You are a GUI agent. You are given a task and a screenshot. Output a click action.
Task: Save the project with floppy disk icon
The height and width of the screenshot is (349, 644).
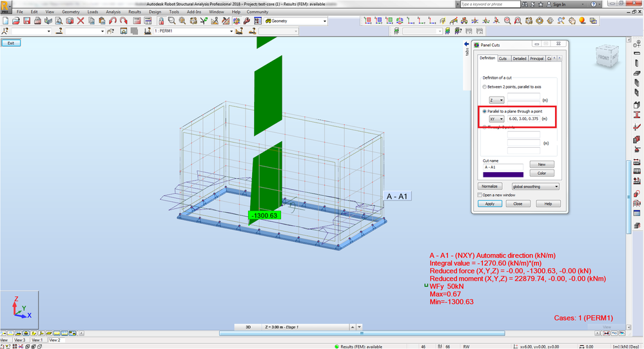26,21
